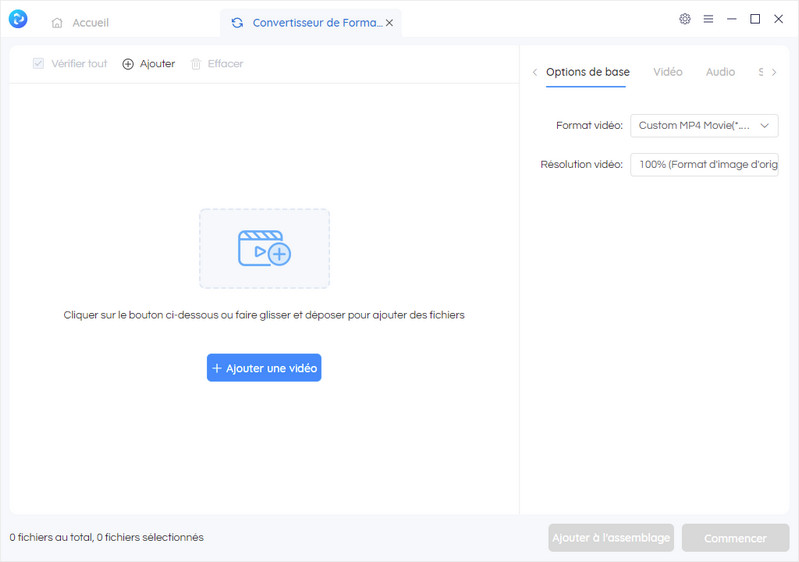
Task: Click the refresh icon in the converter tab
Action: [237, 23]
